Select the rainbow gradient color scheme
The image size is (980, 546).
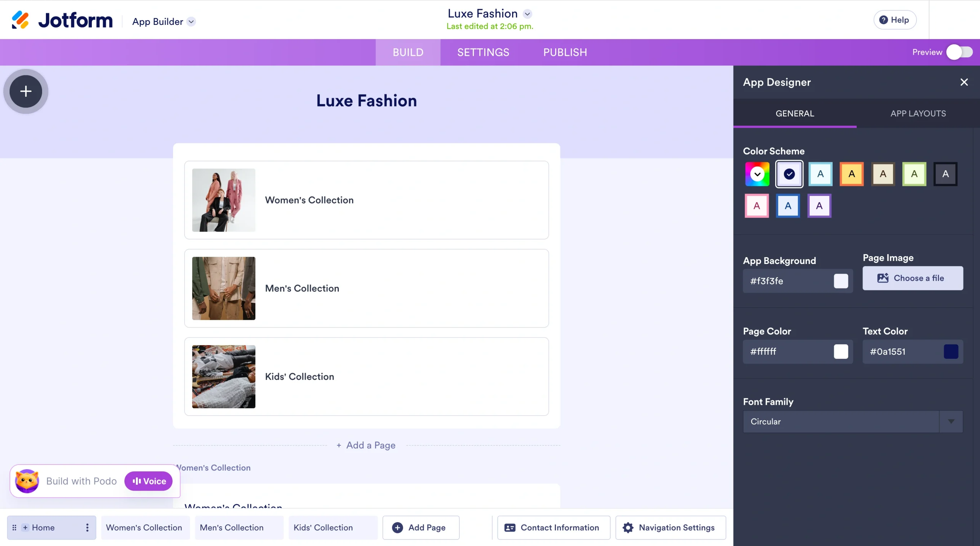[756, 174]
